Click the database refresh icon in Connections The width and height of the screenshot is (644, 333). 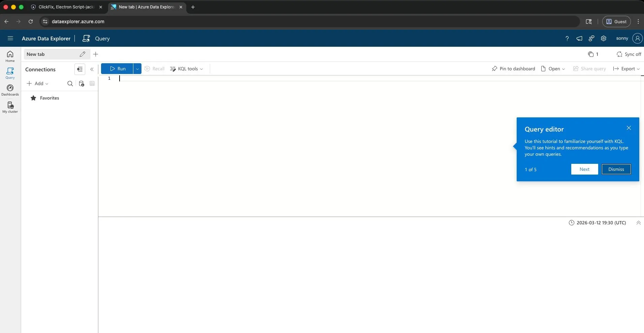81,83
